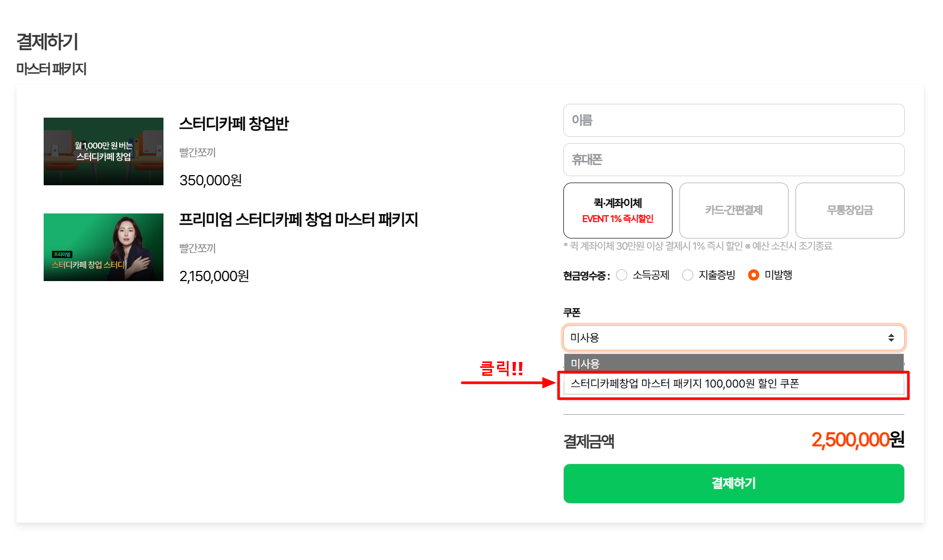Select 카드-간편결제 payment option

[x=734, y=210]
